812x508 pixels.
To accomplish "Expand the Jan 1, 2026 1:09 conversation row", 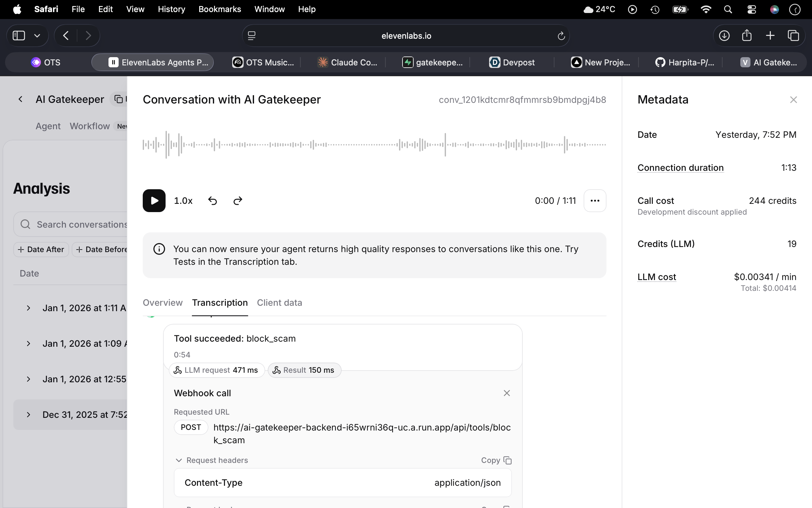I will 29,344.
